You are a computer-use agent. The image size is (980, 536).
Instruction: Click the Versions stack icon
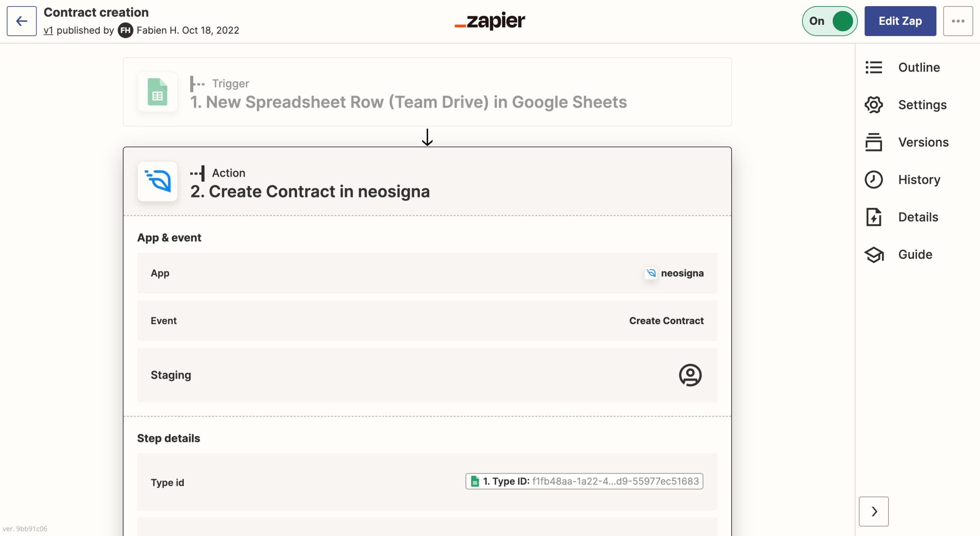click(x=874, y=142)
